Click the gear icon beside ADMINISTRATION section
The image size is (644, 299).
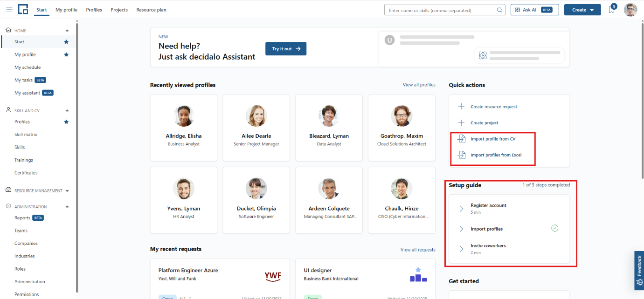tap(8, 206)
